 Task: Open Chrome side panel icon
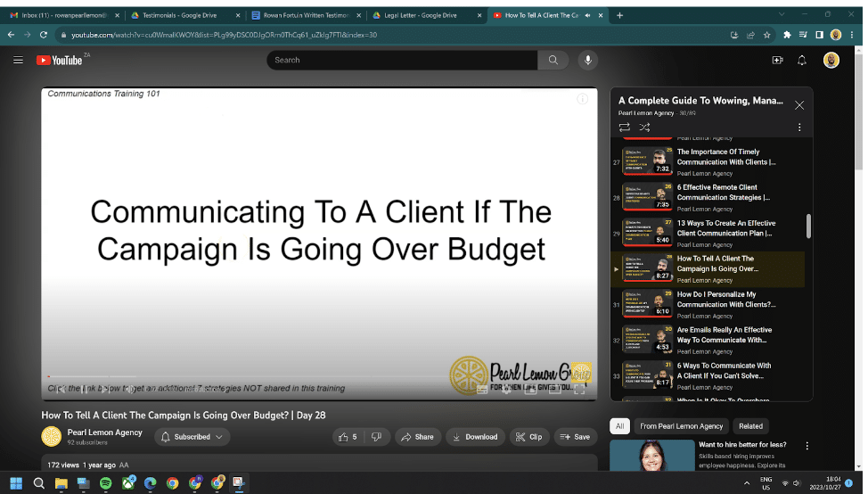click(x=819, y=35)
